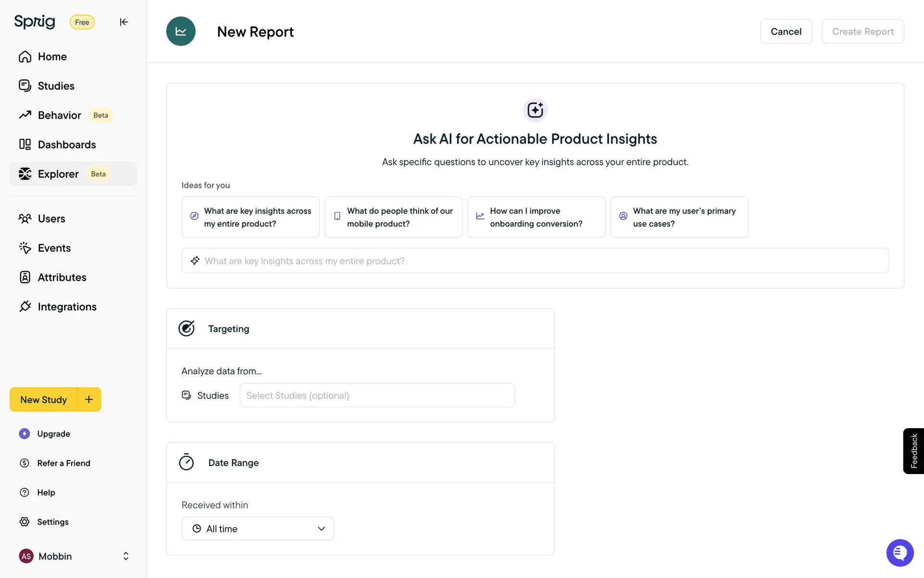
Task: Click the plus icon next to New Study
Action: [x=89, y=399]
